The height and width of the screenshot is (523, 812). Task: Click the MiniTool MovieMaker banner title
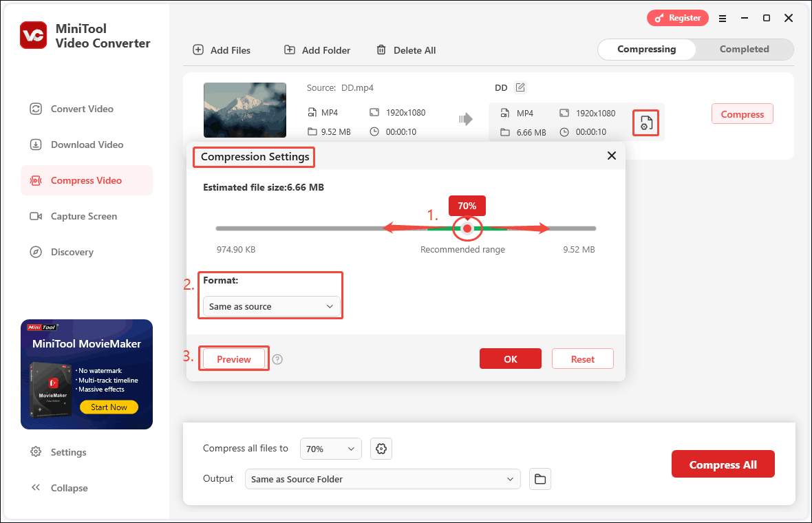coord(87,344)
